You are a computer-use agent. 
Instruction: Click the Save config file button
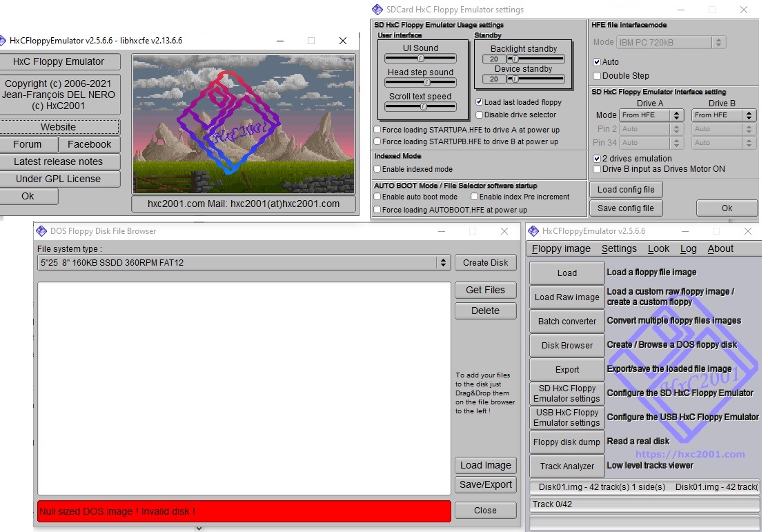(x=625, y=208)
